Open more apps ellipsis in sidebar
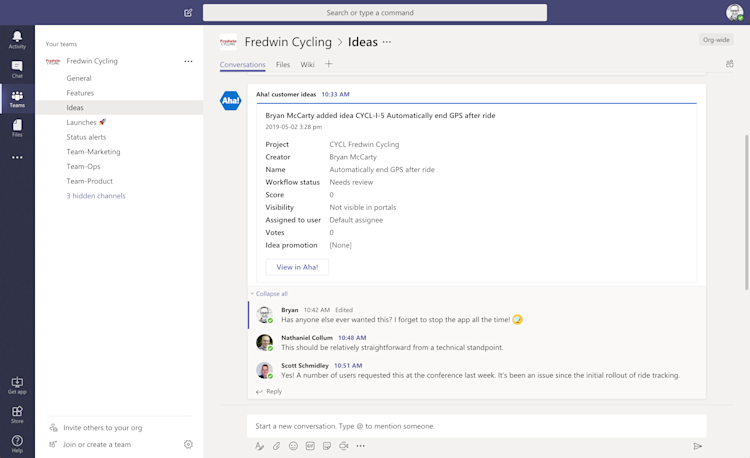 [x=17, y=157]
